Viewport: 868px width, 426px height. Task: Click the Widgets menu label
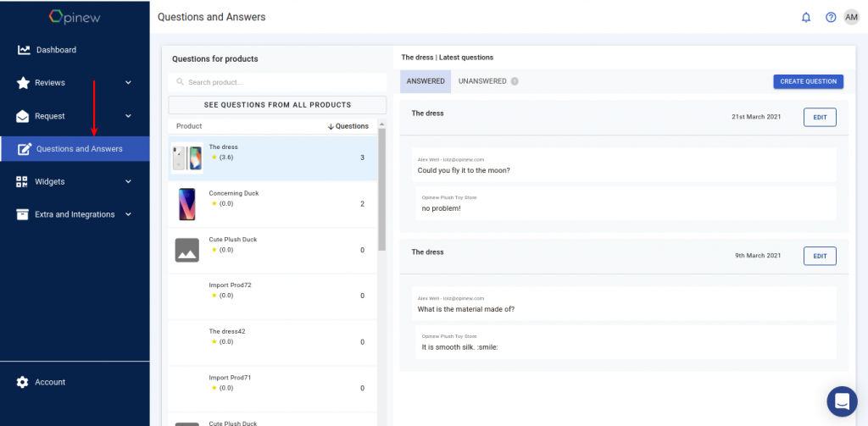click(50, 181)
